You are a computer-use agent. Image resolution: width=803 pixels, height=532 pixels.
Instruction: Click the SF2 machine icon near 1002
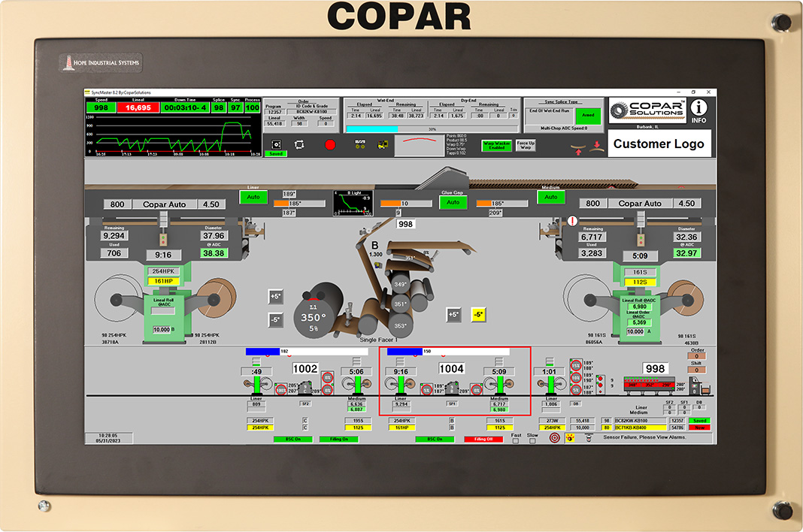pos(305,388)
